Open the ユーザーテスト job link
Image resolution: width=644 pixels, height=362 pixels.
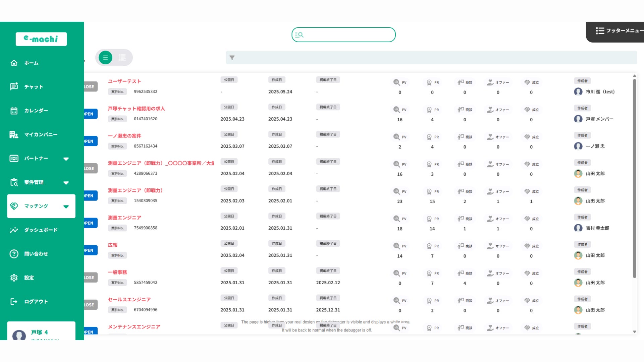124,81
